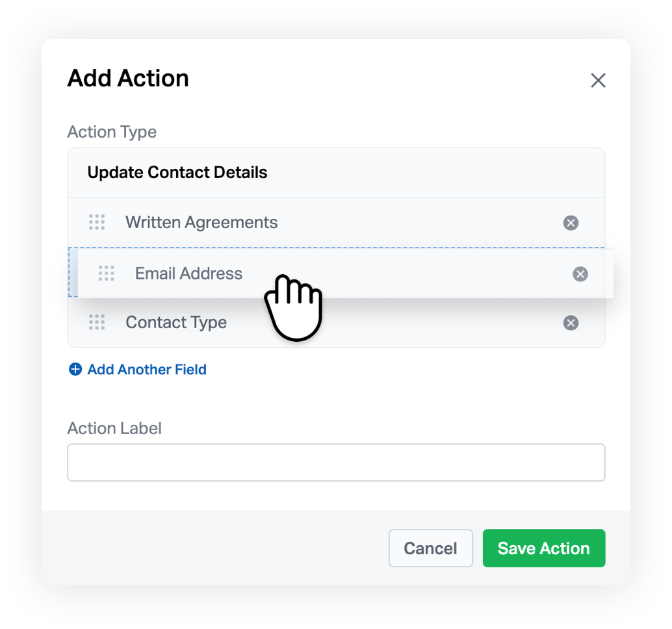Grab the Email Address drag handle
Screen dimensions: 672x629
tap(107, 274)
